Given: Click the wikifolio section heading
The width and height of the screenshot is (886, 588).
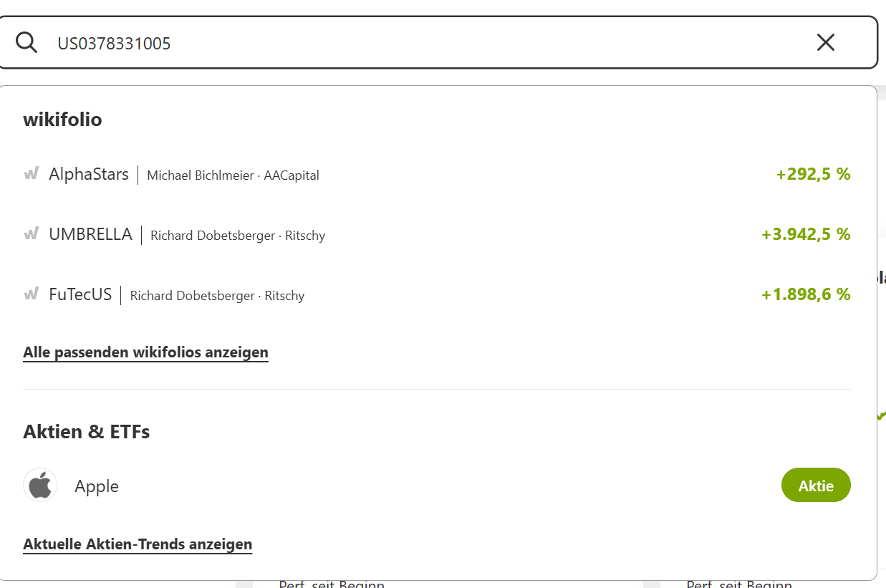Looking at the screenshot, I should [x=62, y=120].
